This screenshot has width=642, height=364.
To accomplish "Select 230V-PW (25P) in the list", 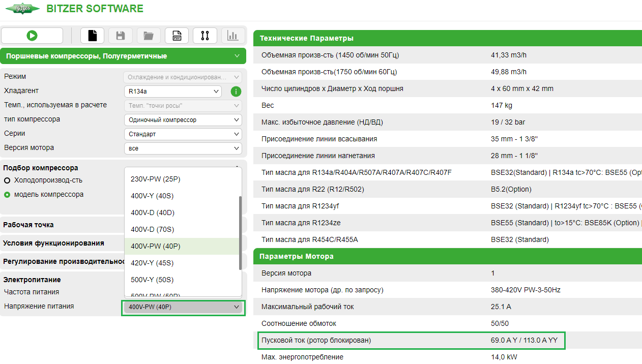I will pos(155,179).
